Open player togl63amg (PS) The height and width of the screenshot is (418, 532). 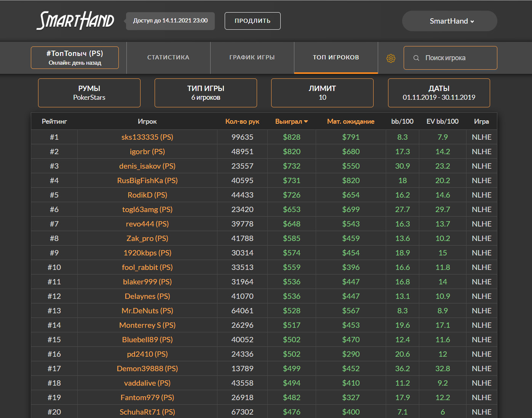147,209
